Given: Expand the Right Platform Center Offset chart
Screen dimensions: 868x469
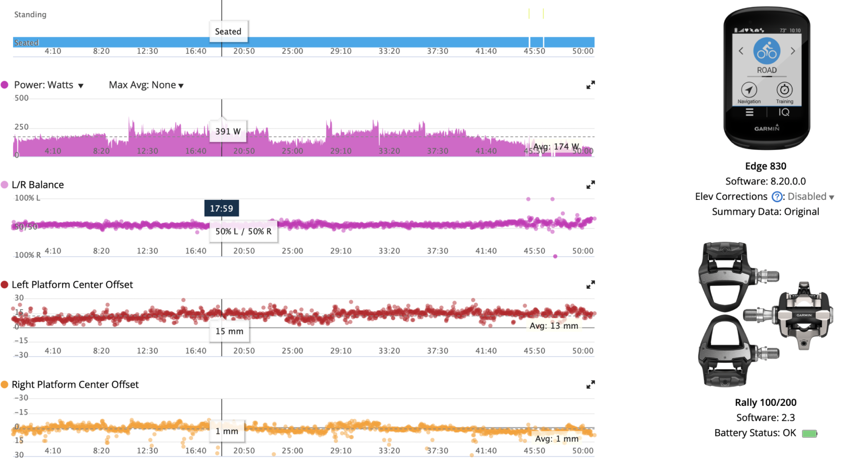Looking at the screenshot, I should tap(590, 385).
